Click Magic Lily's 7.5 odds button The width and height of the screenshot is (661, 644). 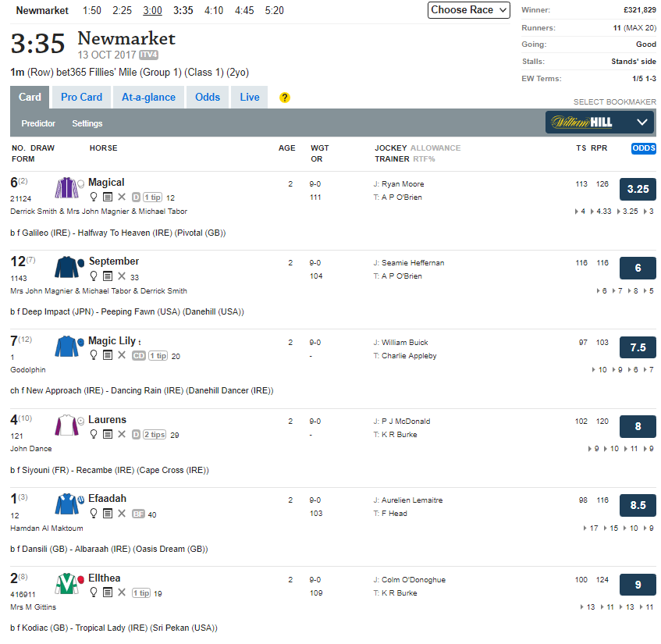pos(638,347)
